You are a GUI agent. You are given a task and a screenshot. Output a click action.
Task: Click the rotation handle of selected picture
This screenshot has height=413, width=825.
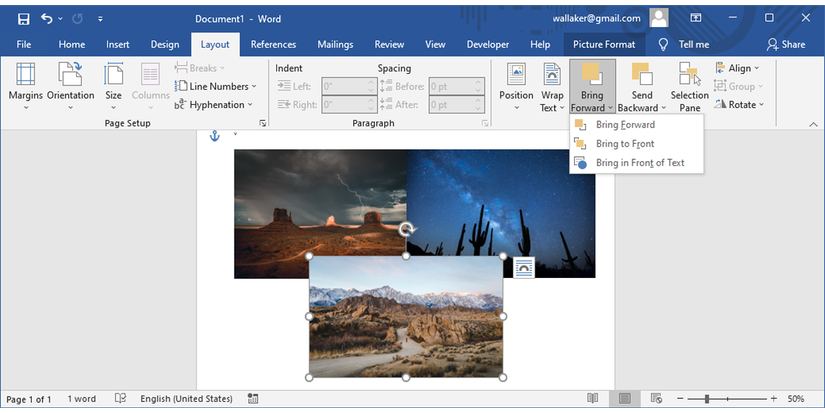(x=406, y=229)
